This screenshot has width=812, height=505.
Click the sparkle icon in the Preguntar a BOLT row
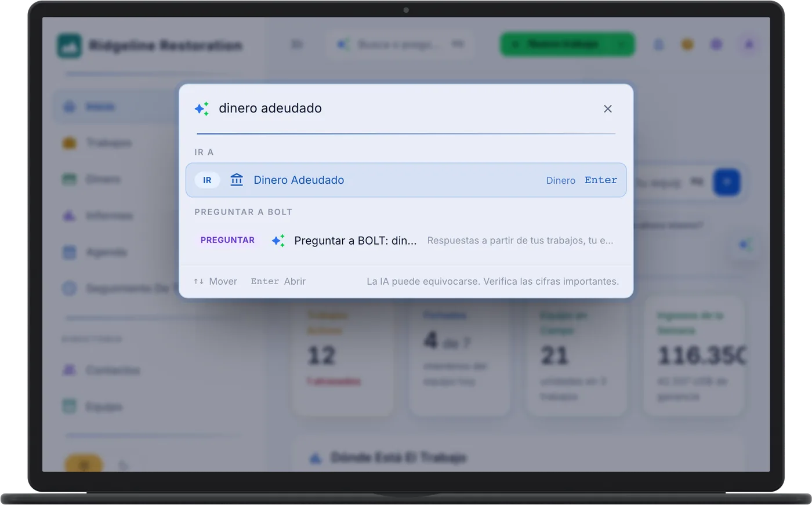[x=278, y=241]
